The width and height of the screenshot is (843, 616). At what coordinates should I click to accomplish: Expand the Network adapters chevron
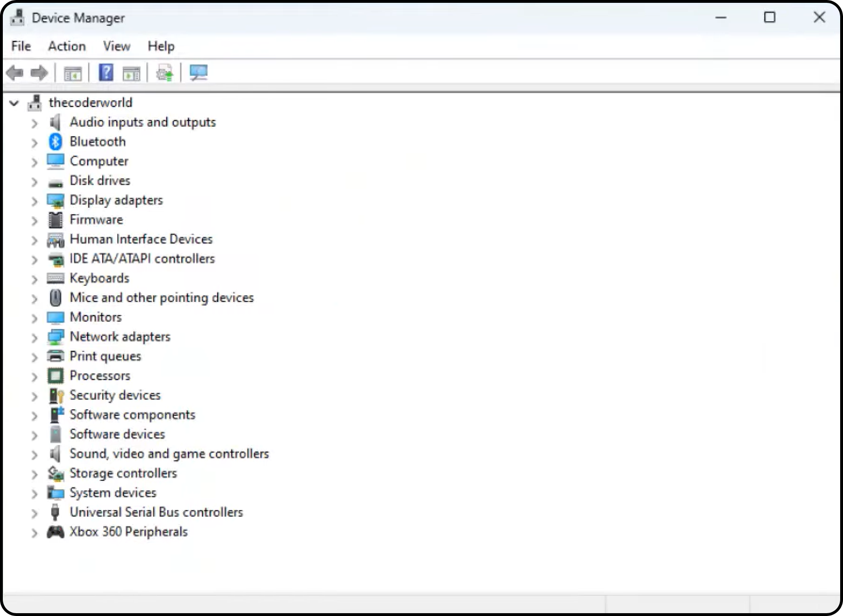[34, 337]
